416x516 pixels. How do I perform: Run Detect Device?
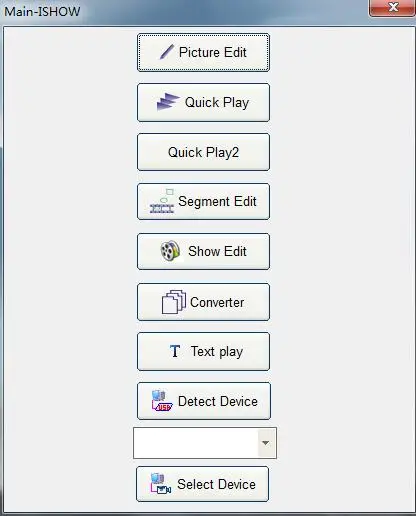(x=204, y=401)
